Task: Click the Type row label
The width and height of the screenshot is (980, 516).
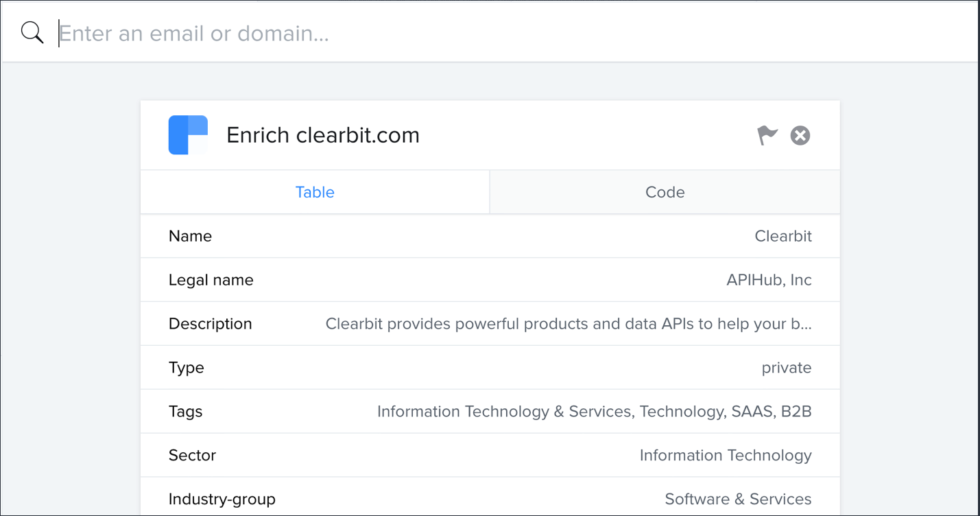Action: tap(187, 368)
